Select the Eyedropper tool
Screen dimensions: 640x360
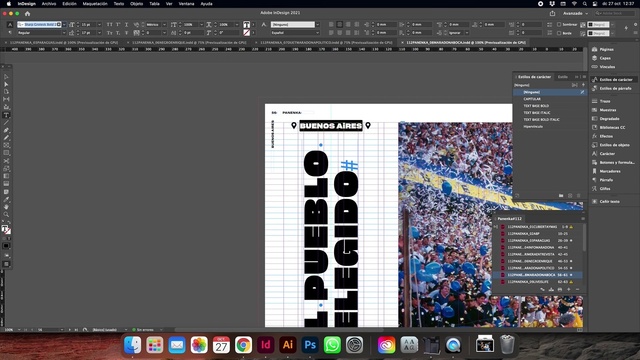[6, 199]
